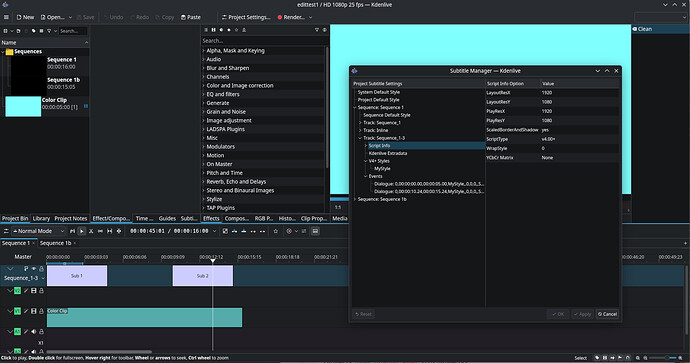Collapse the V4+ Styles tree node
The image size is (690, 363).
tap(366, 161)
